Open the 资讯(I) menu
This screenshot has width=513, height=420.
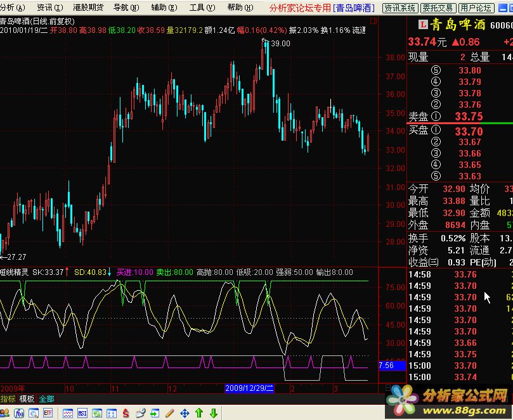pos(49,8)
